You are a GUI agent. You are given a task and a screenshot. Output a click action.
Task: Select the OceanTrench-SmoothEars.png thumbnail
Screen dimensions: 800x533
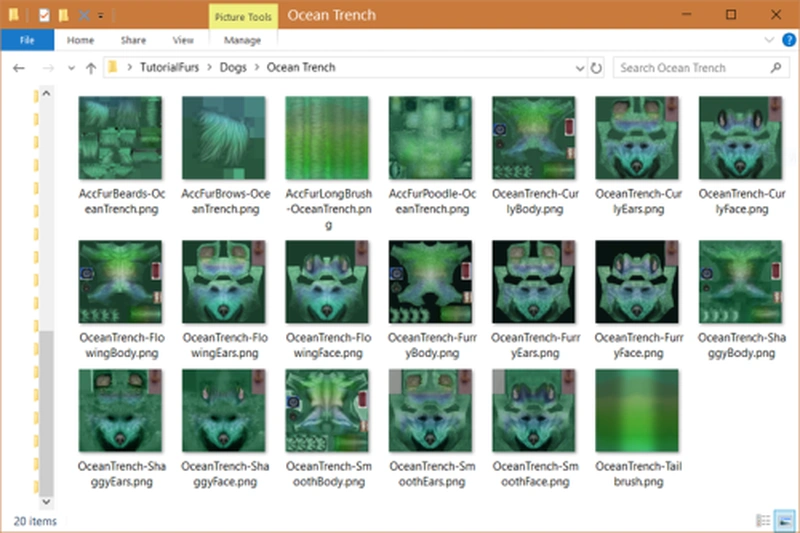tap(430, 411)
